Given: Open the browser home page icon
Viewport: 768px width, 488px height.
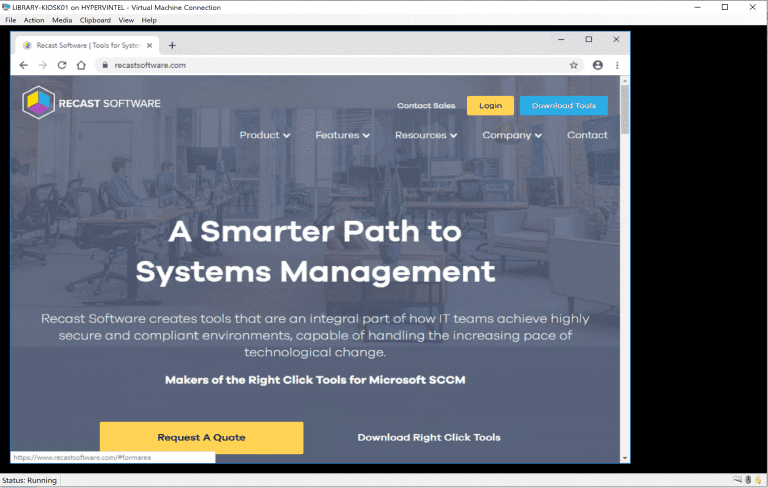Looking at the screenshot, I should (x=81, y=65).
